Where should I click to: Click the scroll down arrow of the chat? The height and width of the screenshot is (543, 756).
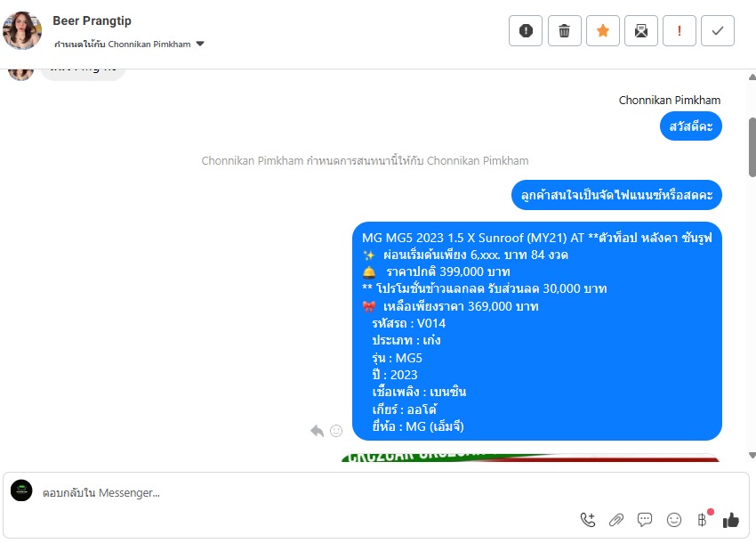point(752,455)
